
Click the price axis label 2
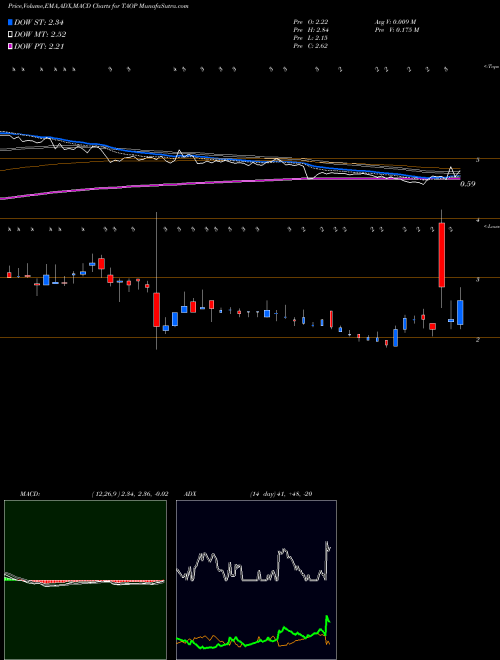pyautogui.click(x=478, y=339)
